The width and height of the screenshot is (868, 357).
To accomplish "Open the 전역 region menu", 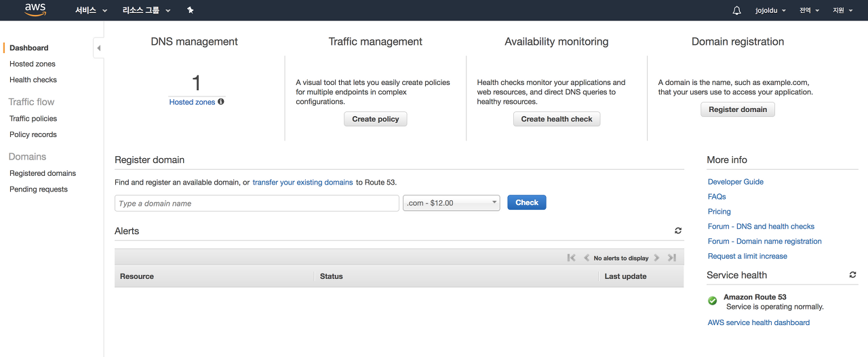I will (x=809, y=10).
